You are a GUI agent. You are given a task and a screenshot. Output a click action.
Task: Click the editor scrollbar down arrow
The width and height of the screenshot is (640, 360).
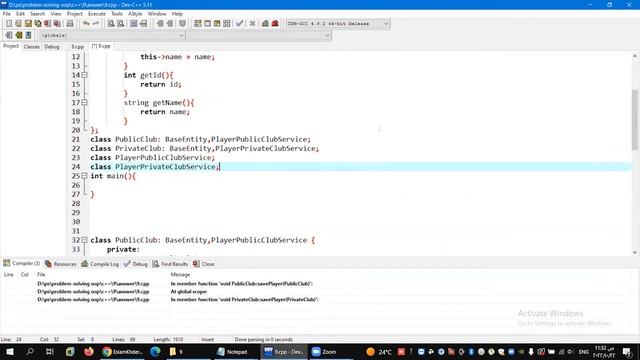click(635, 252)
